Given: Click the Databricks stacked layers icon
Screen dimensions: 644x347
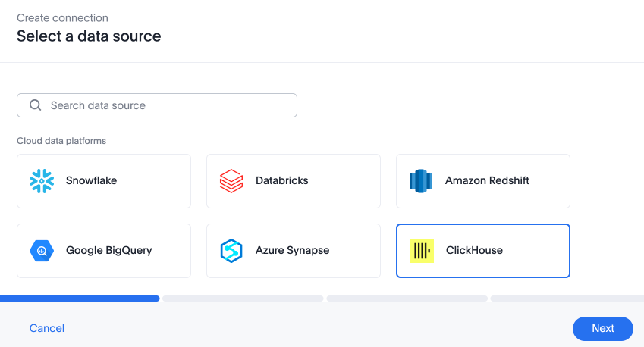Looking at the screenshot, I should [x=231, y=181].
